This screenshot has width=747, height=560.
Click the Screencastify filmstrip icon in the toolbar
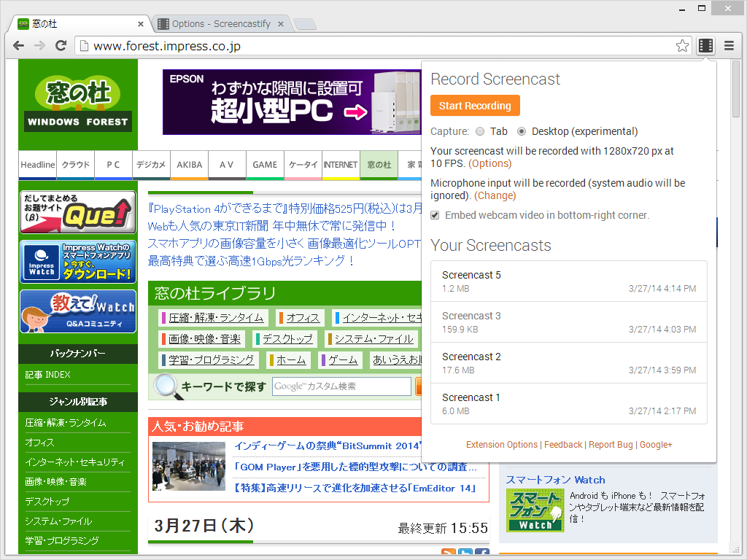(x=705, y=45)
